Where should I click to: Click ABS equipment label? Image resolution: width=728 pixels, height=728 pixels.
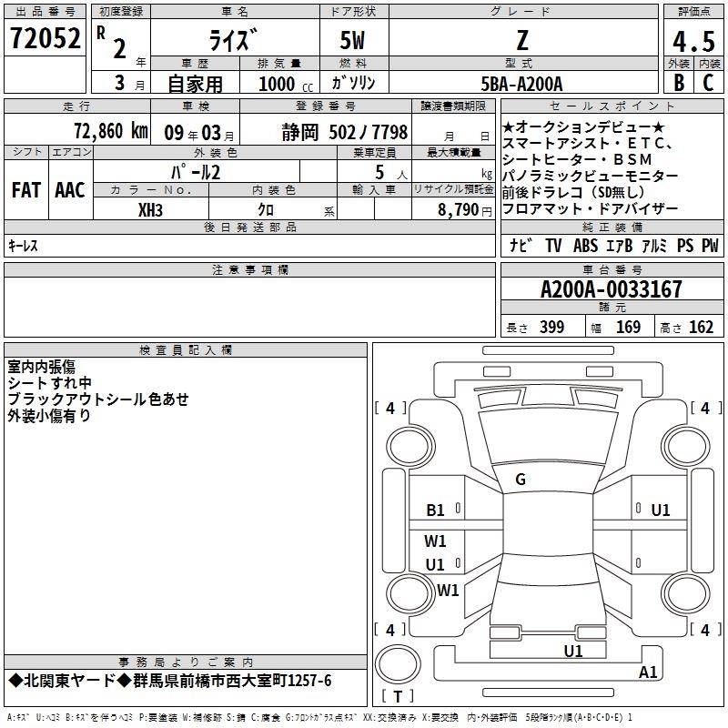(585, 246)
